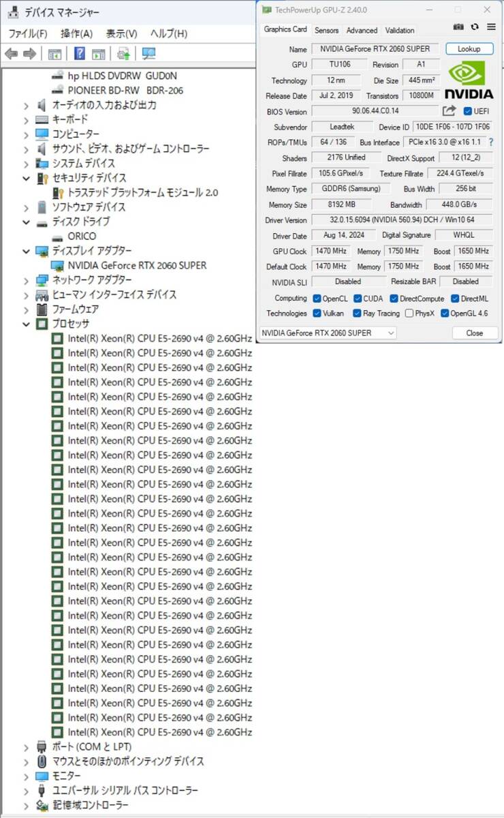Click the update driver toolbar icon with green arrow
504x818 pixels.
pos(123,54)
